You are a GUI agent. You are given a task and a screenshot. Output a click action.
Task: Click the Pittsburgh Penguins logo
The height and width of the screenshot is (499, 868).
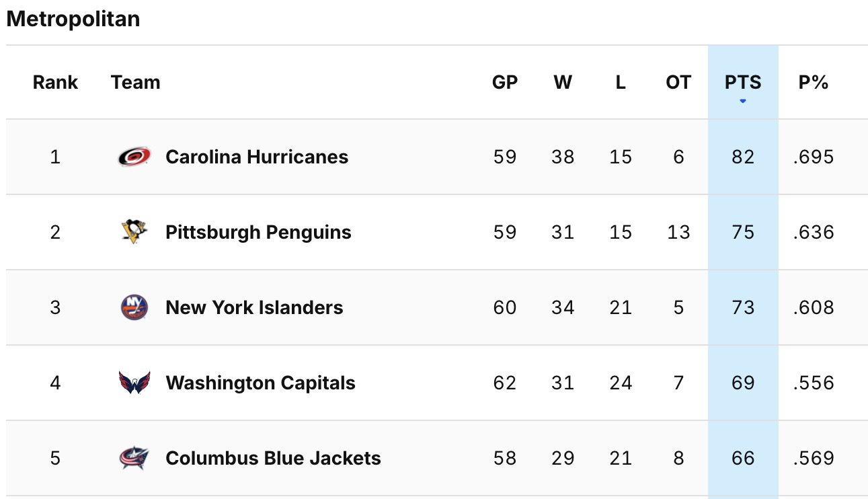(x=134, y=232)
